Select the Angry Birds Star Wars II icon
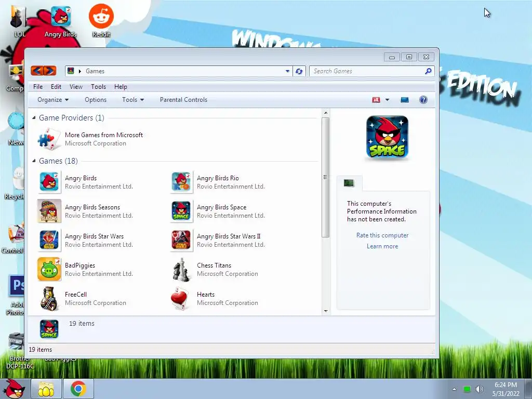The image size is (532, 399). 181,240
